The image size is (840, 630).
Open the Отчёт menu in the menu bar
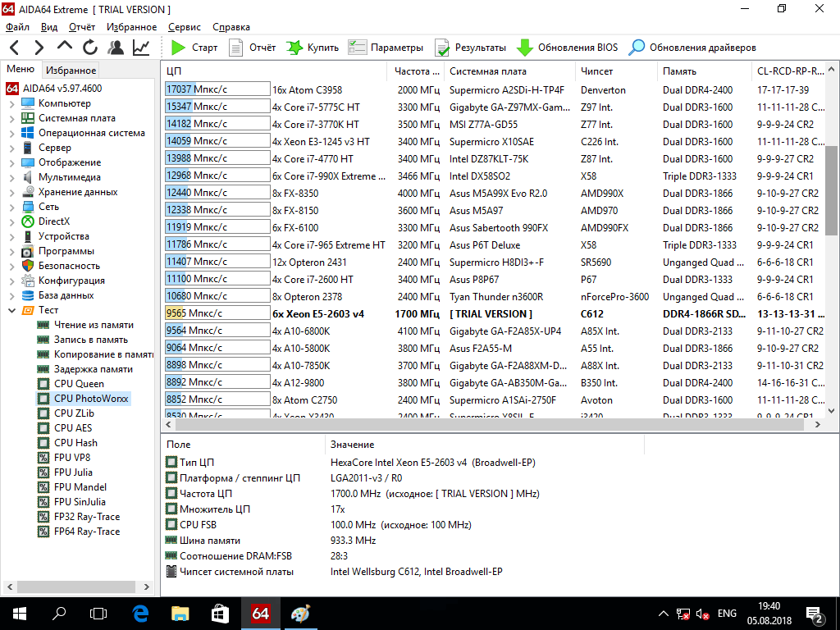pos(82,27)
